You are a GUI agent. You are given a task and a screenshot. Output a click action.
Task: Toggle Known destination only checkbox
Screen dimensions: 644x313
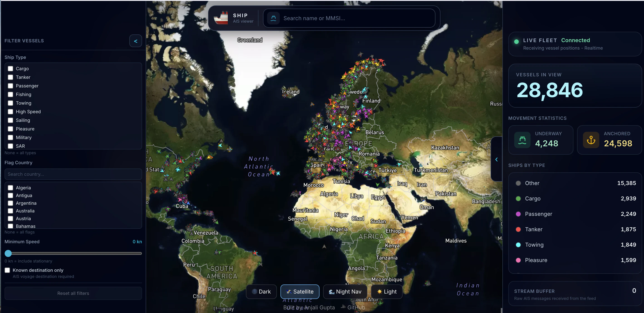point(7,270)
